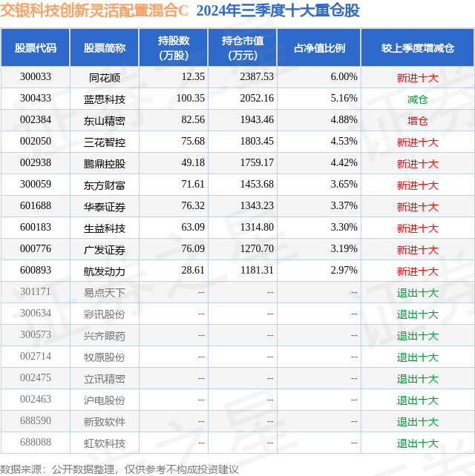Click the fund title 交银科技创新灵活配置混合C
This screenshot has height=476, width=475.
[x=94, y=11]
